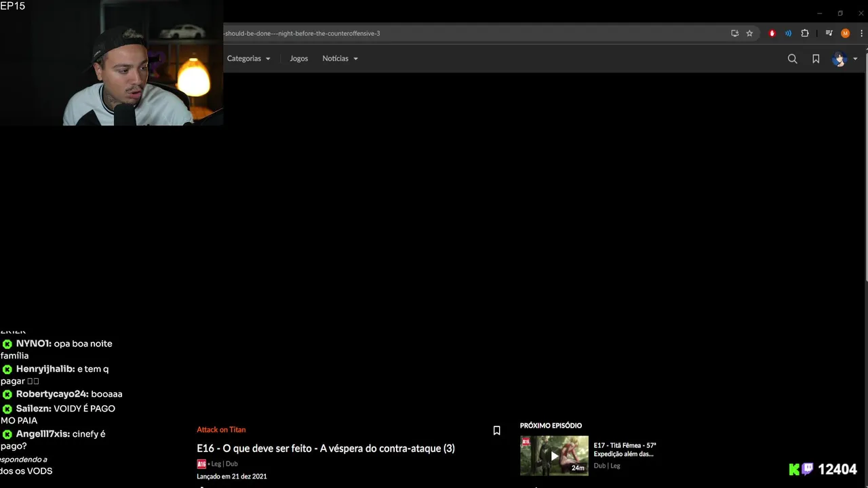Click the user avatar in site header
The width and height of the screenshot is (868, 488).
click(x=840, y=59)
